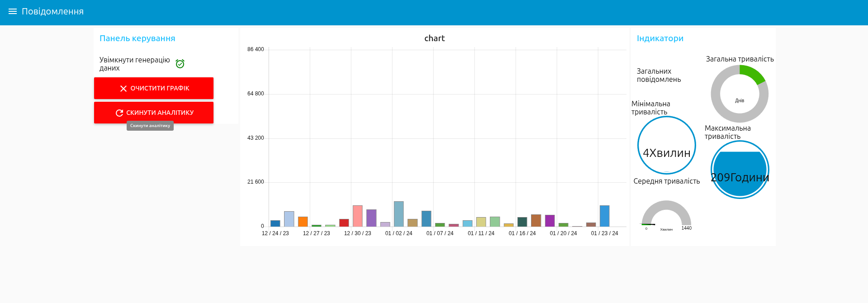
Task: Open the hamburger menu in the header
Action: 13,11
